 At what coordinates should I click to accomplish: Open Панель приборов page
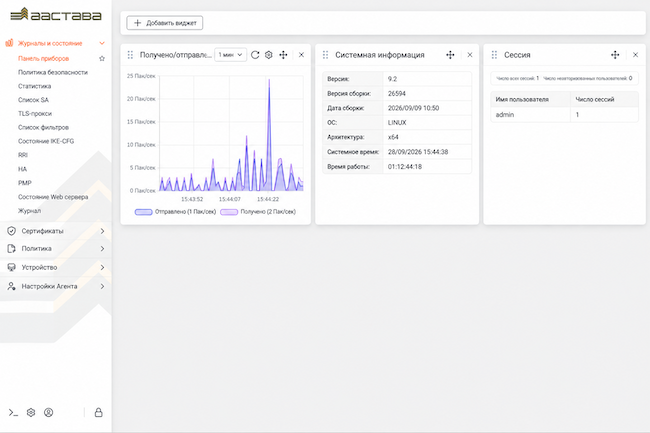pyautogui.click(x=44, y=58)
